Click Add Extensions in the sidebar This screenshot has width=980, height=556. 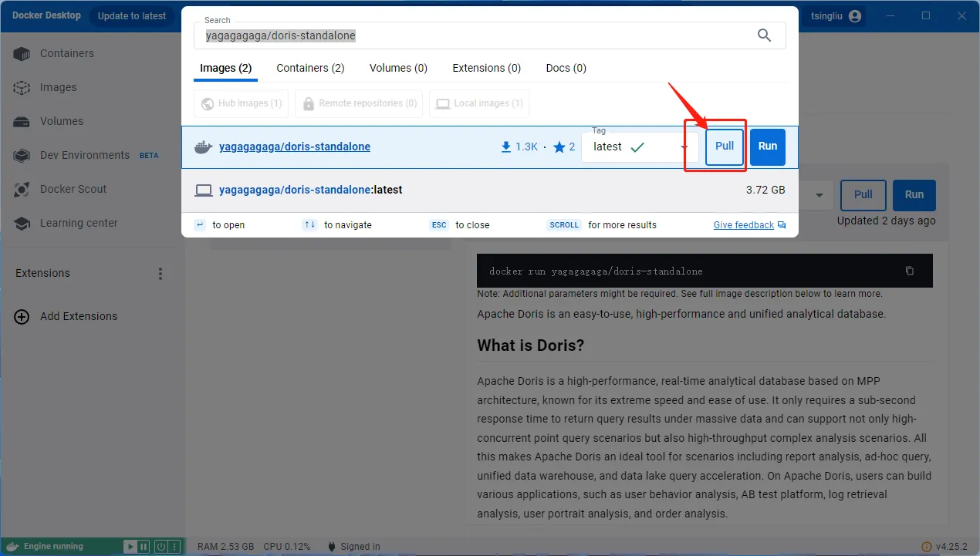(x=79, y=317)
